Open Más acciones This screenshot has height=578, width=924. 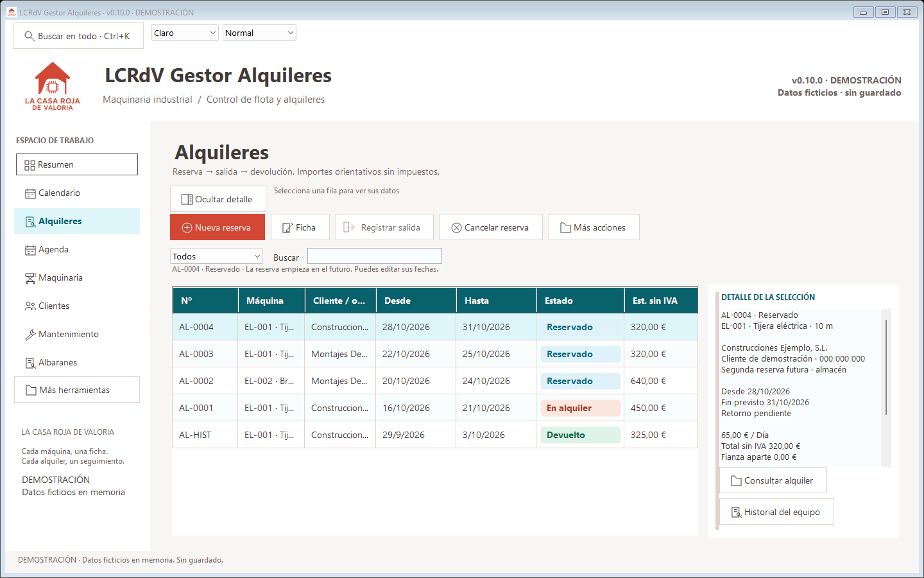[594, 227]
